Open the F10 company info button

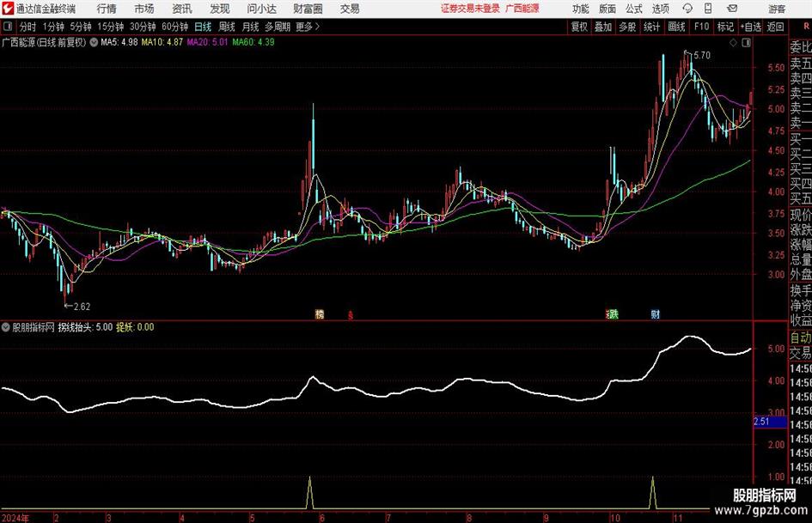pyautogui.click(x=701, y=27)
